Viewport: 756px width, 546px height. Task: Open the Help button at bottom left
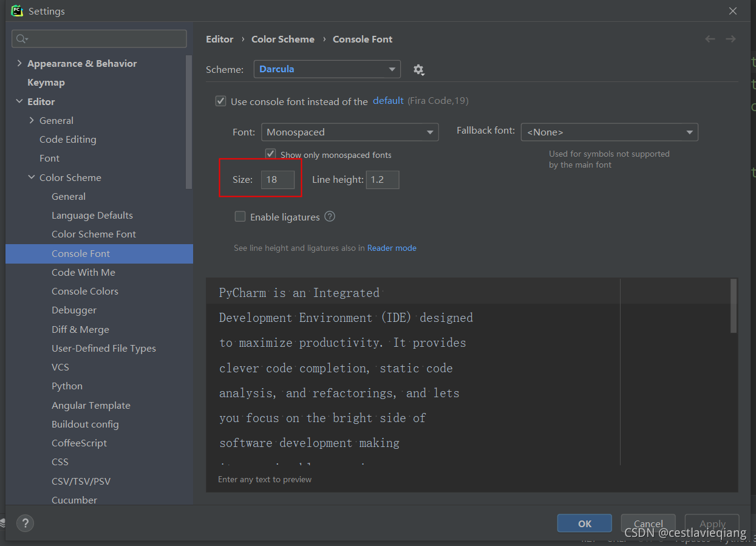(25, 523)
